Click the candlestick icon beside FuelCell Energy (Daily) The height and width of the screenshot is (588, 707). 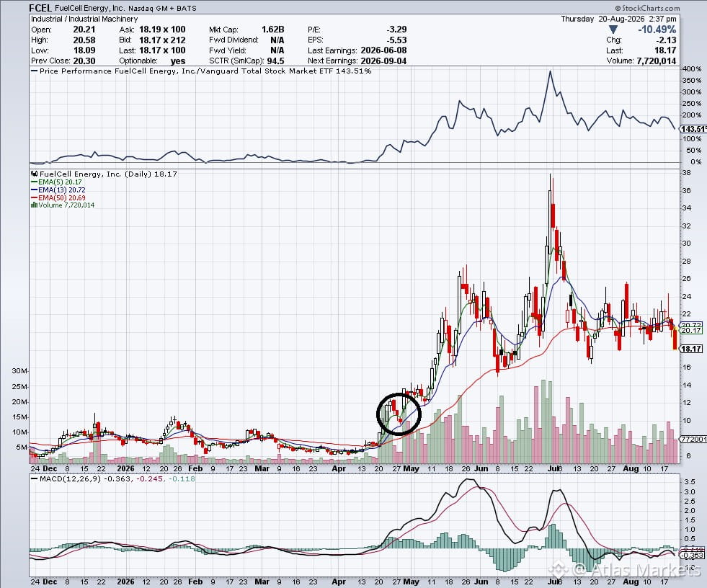(x=35, y=174)
